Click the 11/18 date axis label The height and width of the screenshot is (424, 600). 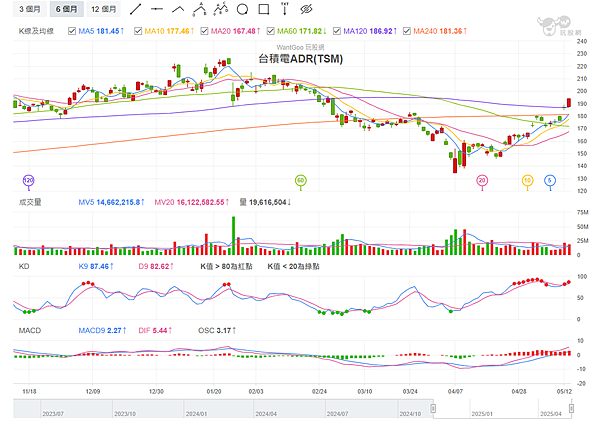29,391
